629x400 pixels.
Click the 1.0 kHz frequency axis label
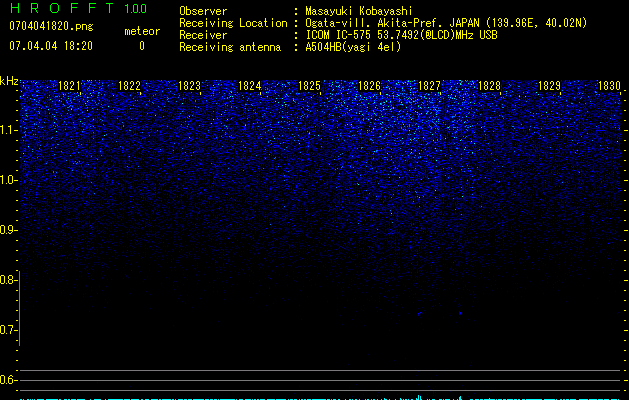click(x=9, y=180)
